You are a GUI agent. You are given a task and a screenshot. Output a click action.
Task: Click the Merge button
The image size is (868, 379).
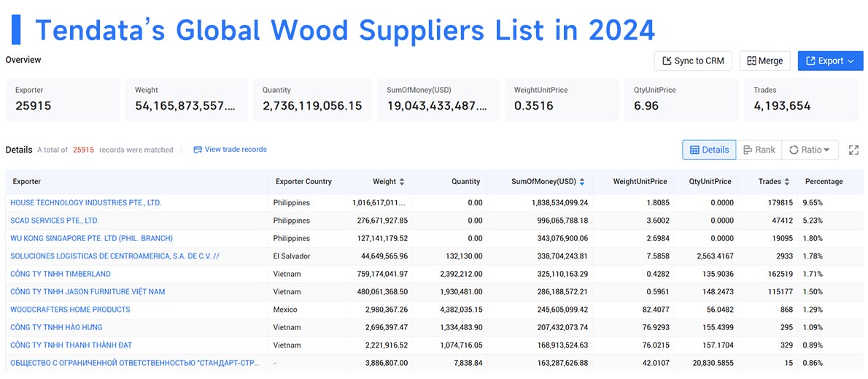(x=765, y=61)
